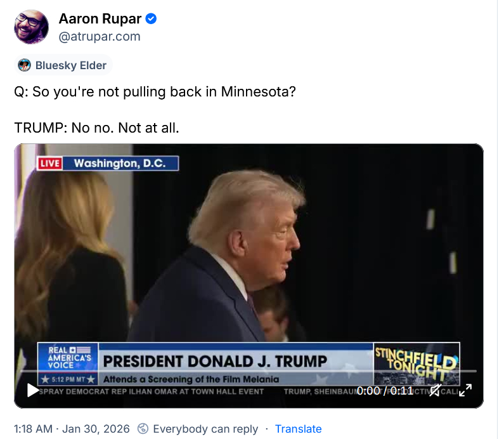Open the @atrupar.com handle link
The height and width of the screenshot is (439, 504).
coord(100,36)
